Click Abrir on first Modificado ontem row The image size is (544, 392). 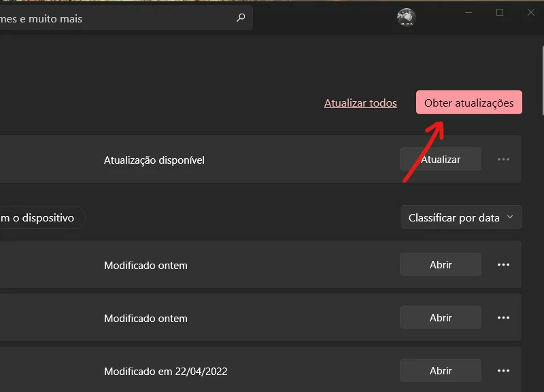pos(440,264)
